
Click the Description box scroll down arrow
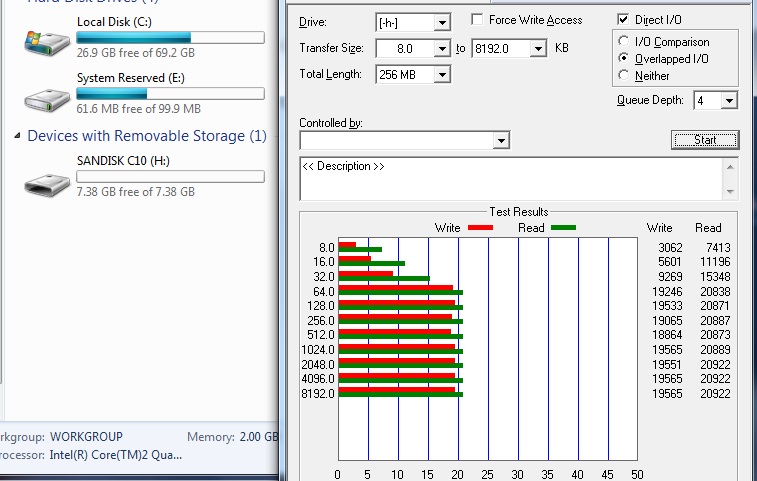(x=730, y=192)
